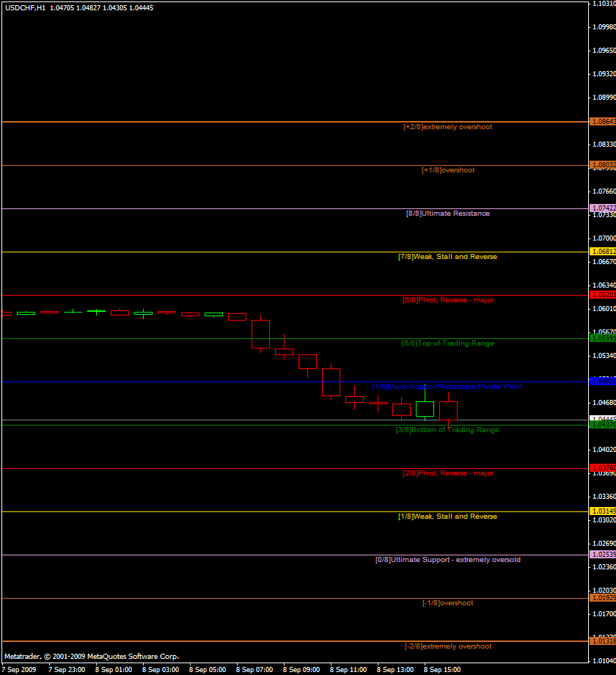Click the 1.06201 red price tag
This screenshot has height=675, width=616.
603,295
